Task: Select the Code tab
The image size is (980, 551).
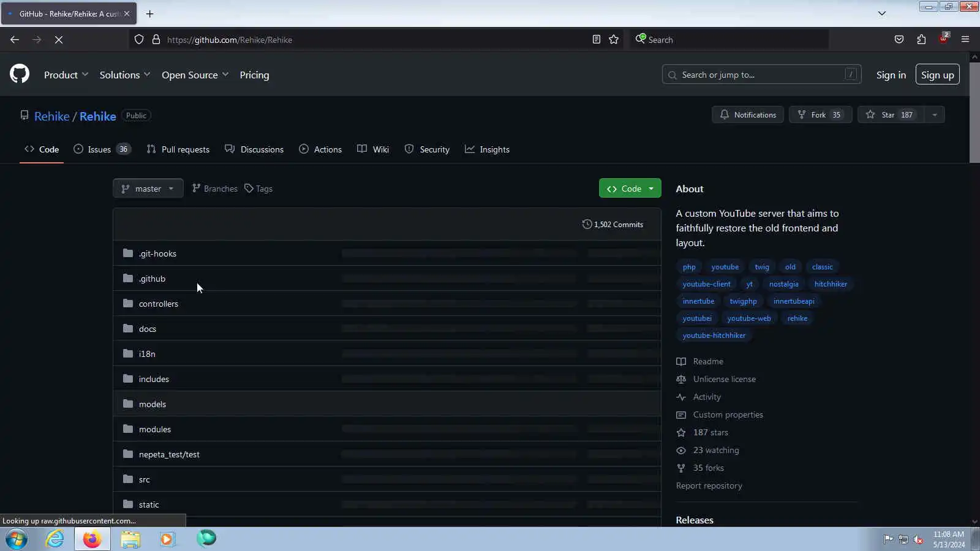Action: click(42, 149)
